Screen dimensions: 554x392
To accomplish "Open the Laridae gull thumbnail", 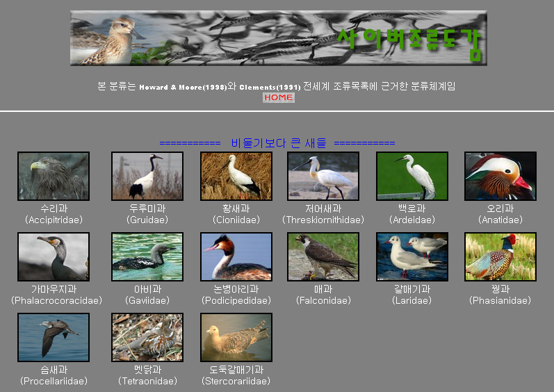I will point(412,256).
